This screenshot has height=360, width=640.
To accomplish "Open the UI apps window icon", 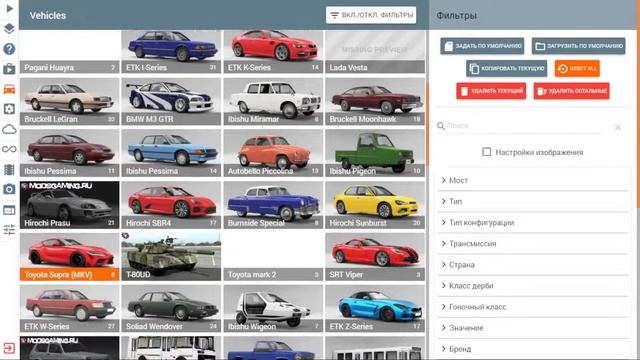I will pos(9,210).
